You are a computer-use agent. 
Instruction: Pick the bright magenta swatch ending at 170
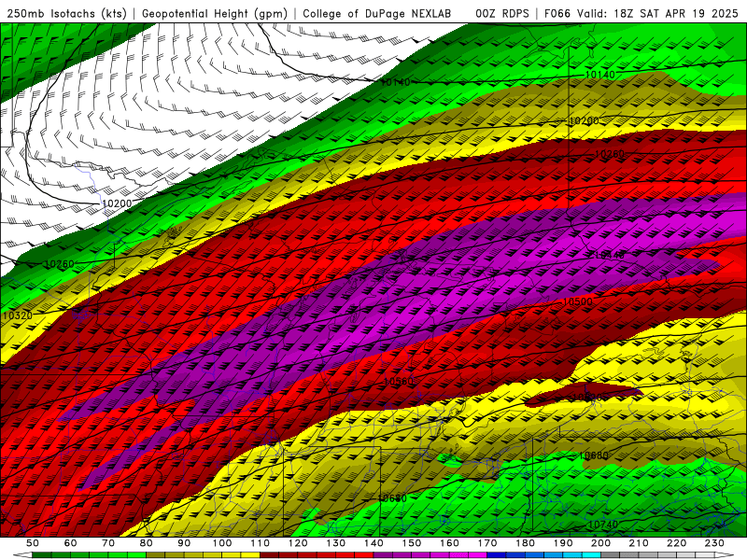pos(477,555)
